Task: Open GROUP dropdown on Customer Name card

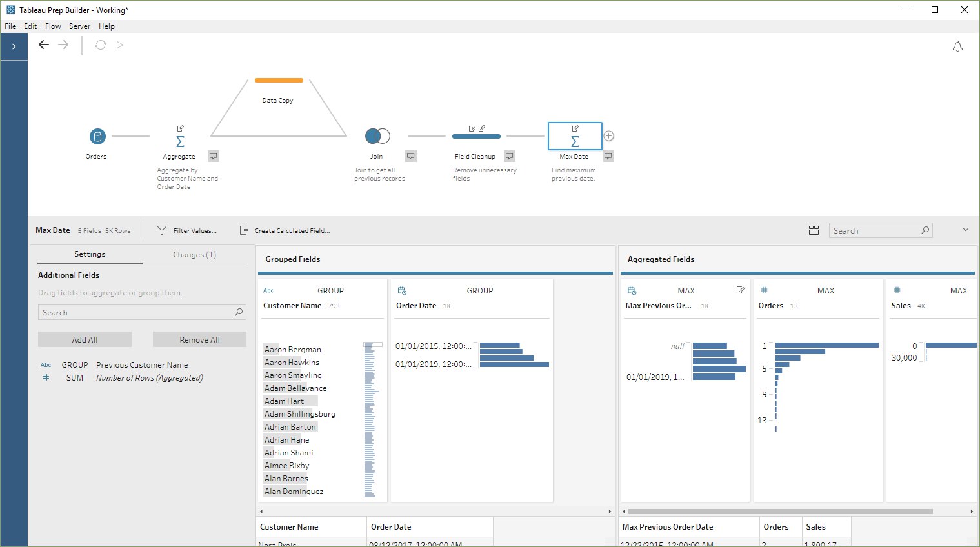Action: [x=330, y=291]
